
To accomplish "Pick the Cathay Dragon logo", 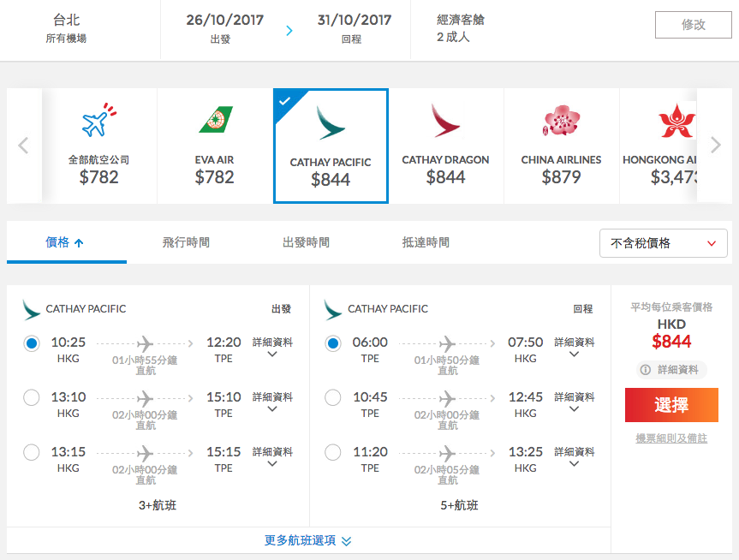I will pos(445,121).
